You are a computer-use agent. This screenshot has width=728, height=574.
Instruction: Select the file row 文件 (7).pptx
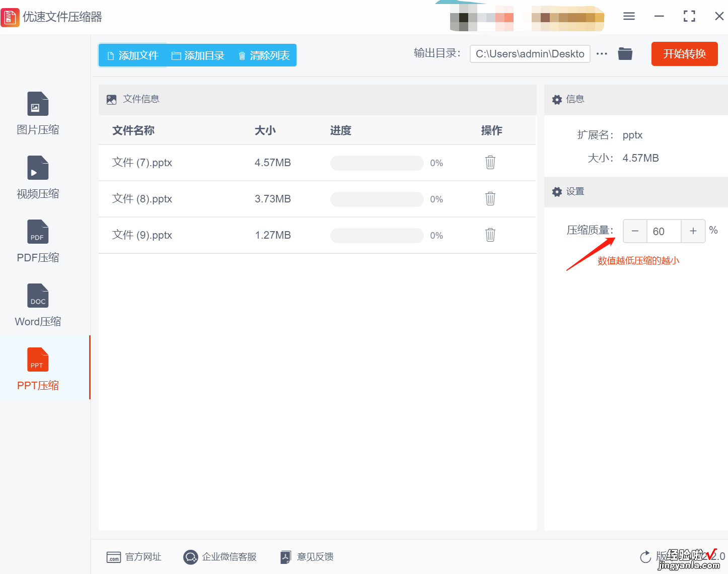[317, 163]
